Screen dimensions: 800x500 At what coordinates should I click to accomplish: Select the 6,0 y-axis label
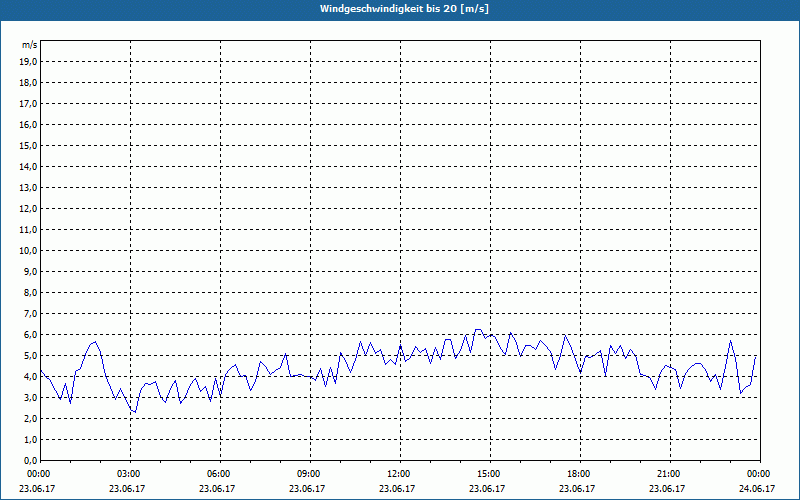pyautogui.click(x=30, y=335)
